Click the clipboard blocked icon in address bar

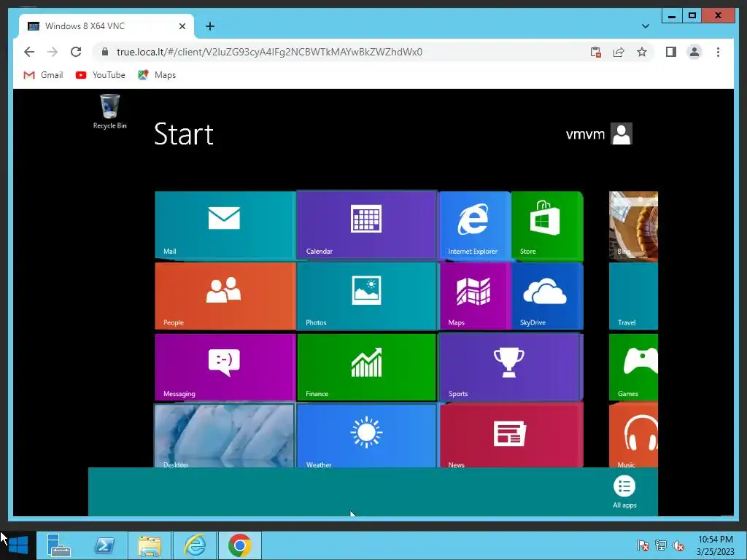tap(595, 52)
